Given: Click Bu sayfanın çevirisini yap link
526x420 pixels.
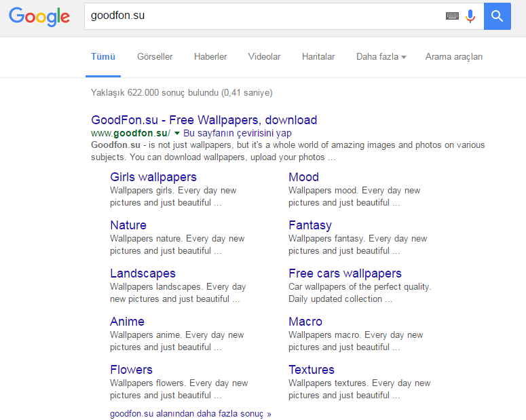Looking at the screenshot, I should coord(238,133).
